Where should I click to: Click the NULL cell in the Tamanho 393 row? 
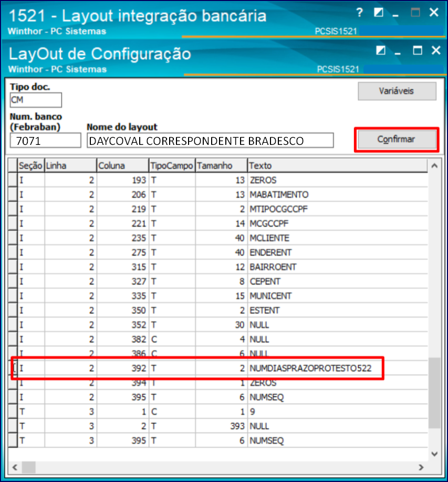click(x=338, y=426)
